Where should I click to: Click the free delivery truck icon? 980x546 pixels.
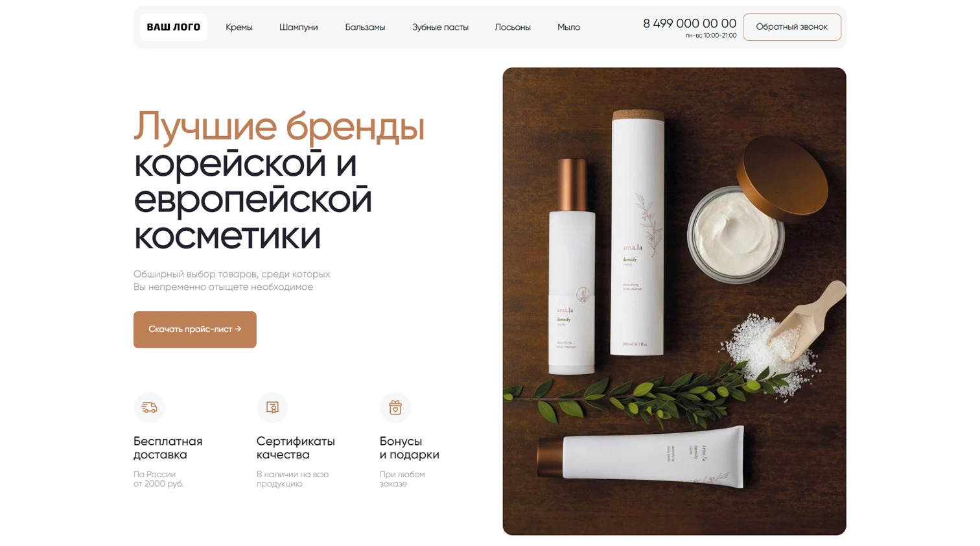(149, 407)
